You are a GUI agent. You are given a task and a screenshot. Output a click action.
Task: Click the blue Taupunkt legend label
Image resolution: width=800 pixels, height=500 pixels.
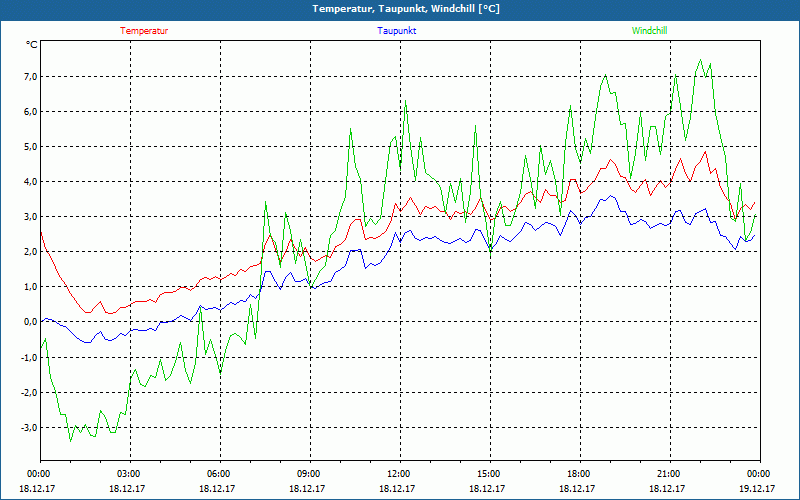(396, 31)
